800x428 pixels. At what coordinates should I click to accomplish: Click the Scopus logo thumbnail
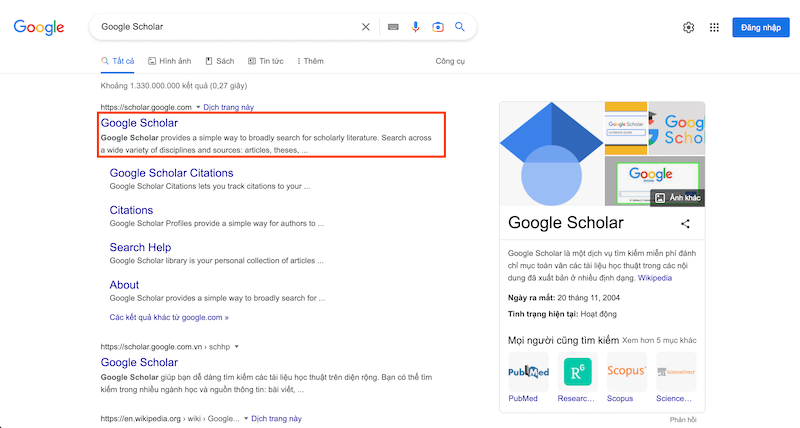point(627,372)
